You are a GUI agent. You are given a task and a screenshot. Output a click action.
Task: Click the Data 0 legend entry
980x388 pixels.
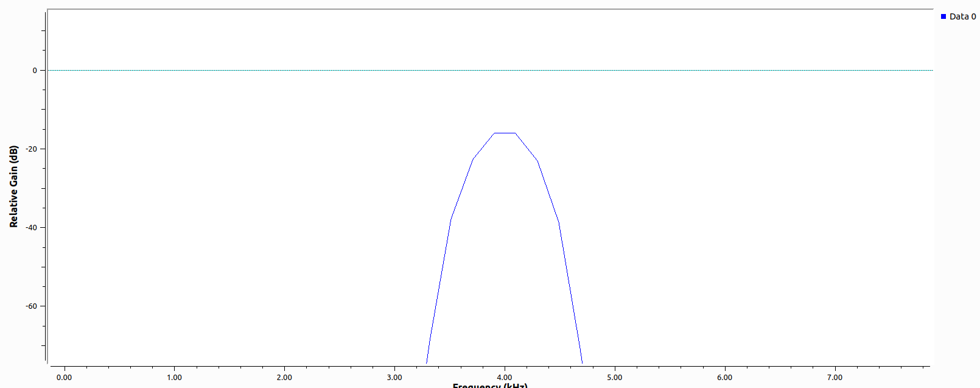(958, 16)
